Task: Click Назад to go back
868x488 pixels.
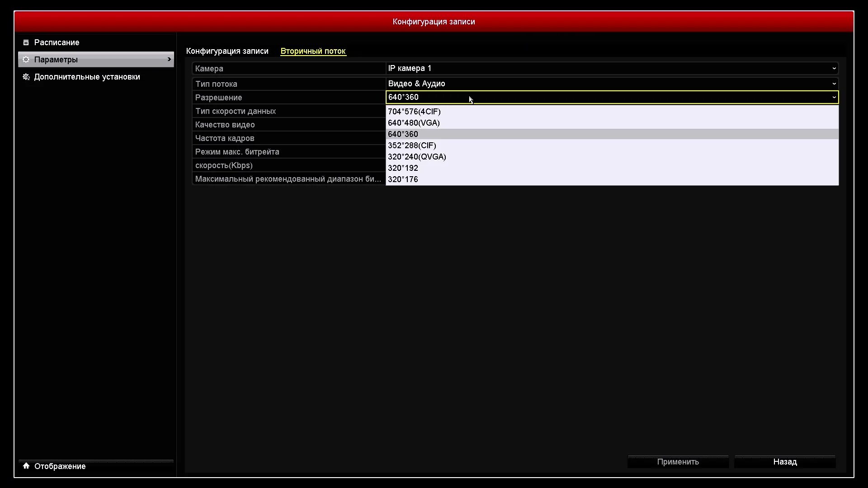Action: pos(785,461)
